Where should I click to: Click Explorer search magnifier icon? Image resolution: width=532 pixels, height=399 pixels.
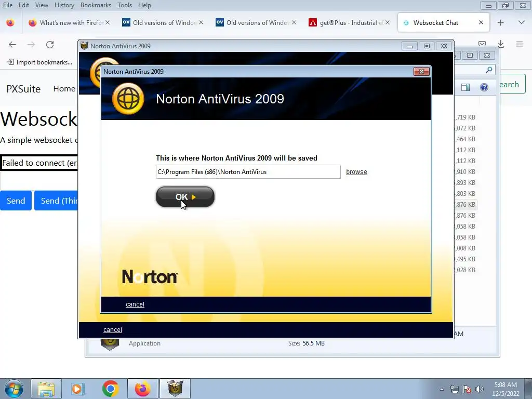(x=489, y=70)
